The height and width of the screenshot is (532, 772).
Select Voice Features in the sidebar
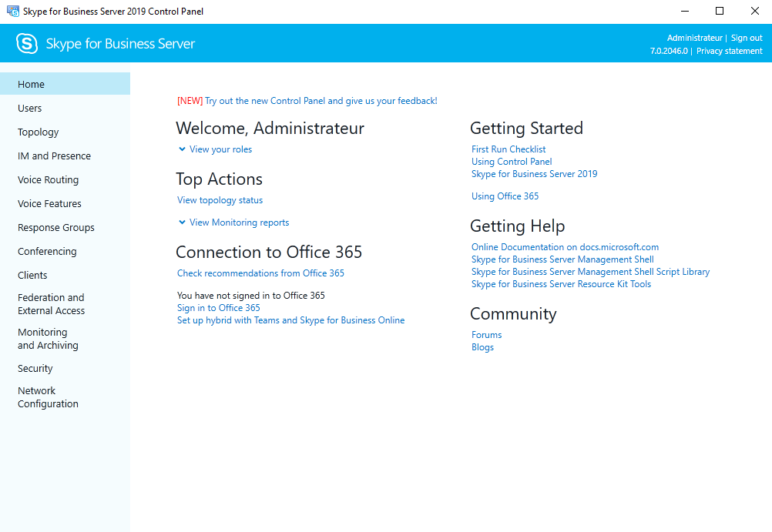click(65, 204)
